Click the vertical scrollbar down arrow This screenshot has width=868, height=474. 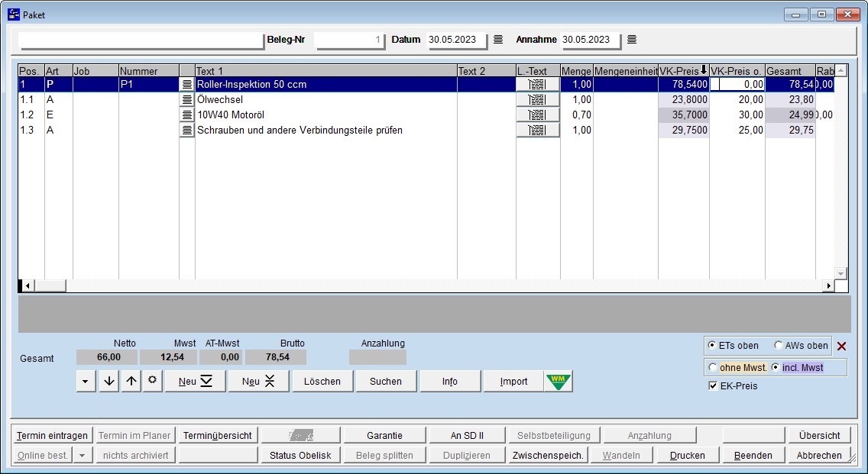840,273
